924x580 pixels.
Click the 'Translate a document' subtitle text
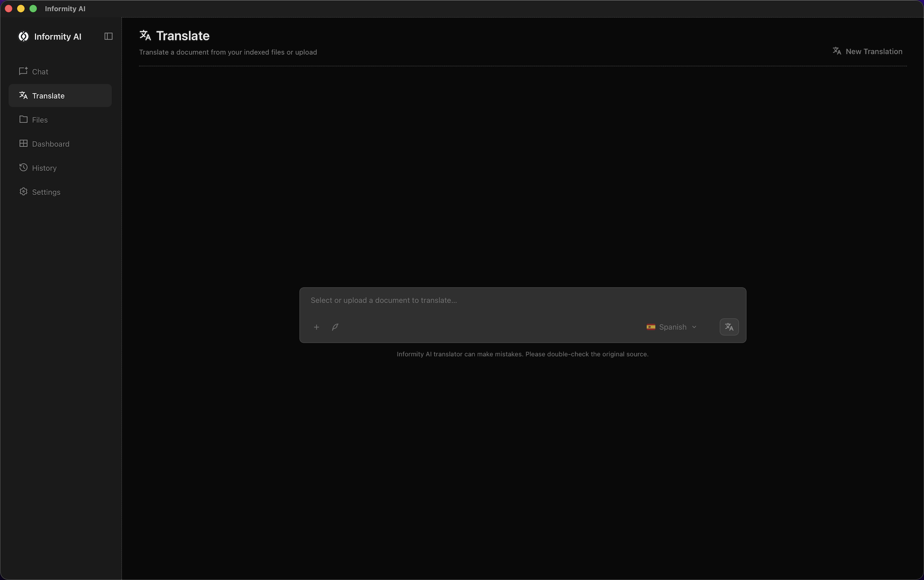(228, 52)
